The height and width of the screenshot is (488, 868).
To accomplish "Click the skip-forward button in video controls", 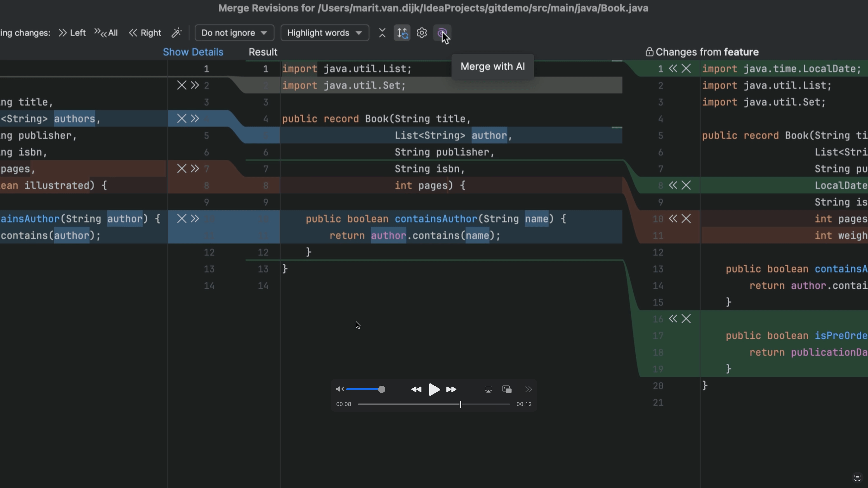I will [451, 389].
